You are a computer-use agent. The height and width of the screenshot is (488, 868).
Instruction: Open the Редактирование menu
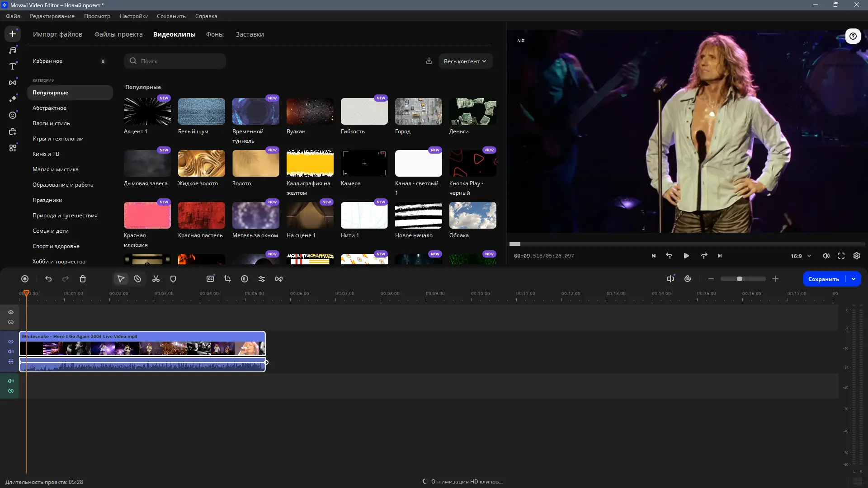(52, 16)
